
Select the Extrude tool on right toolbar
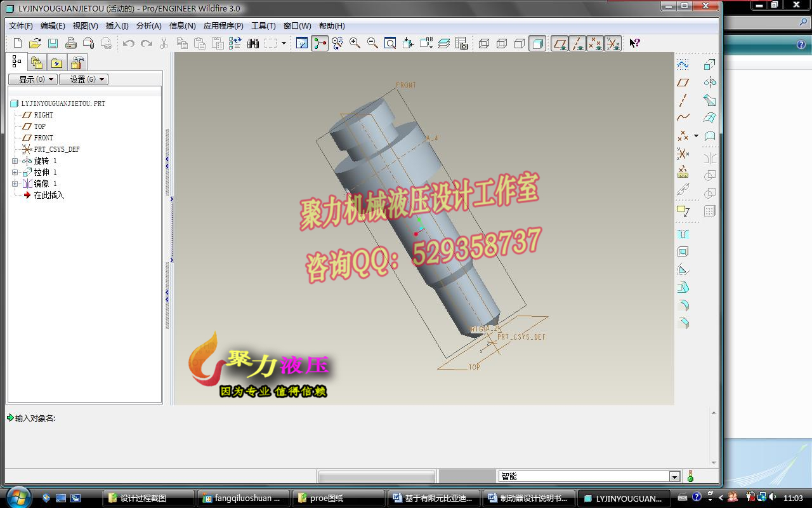tap(709, 65)
